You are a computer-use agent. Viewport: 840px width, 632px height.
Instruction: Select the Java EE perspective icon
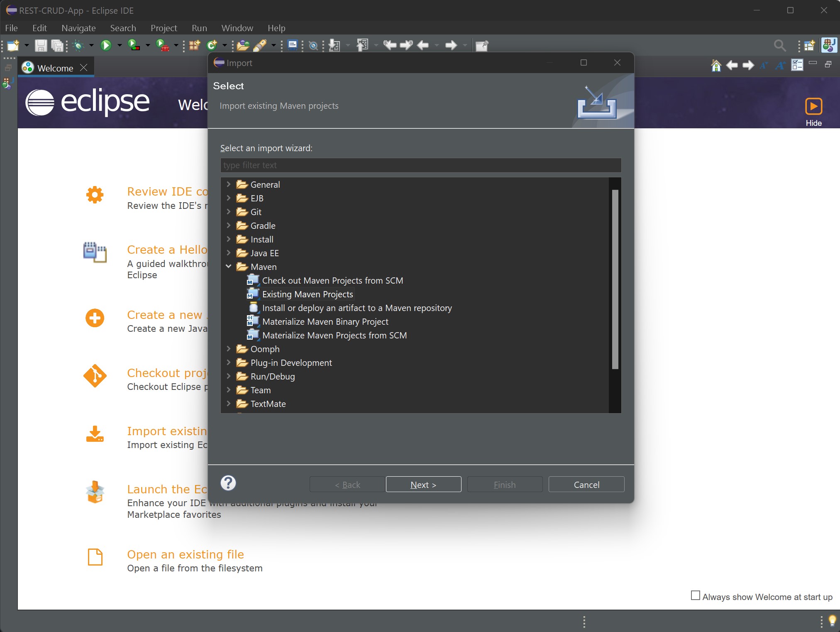829,45
